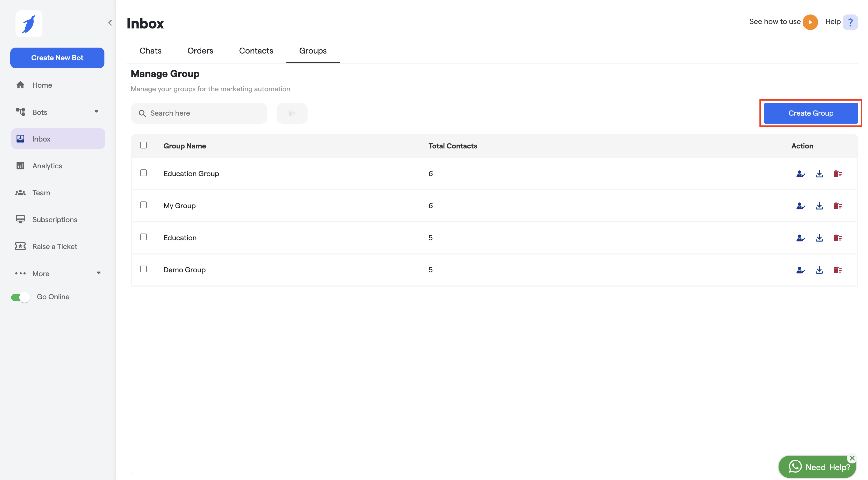This screenshot has height=480, width=868.
Task: Toggle the Go Online switch
Action: tap(20, 297)
